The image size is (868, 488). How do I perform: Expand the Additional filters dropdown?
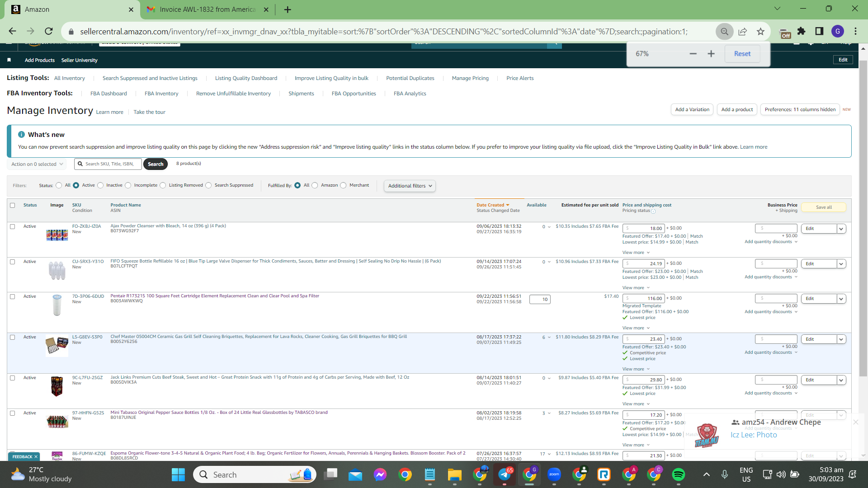click(x=410, y=186)
